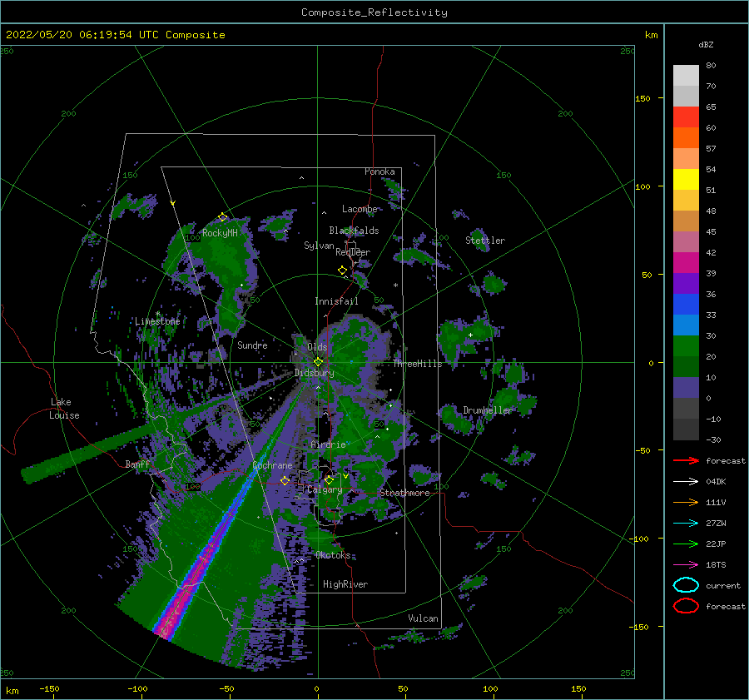The image size is (749, 700).
Task: Click the ThreeHills label
Action: [418, 364]
